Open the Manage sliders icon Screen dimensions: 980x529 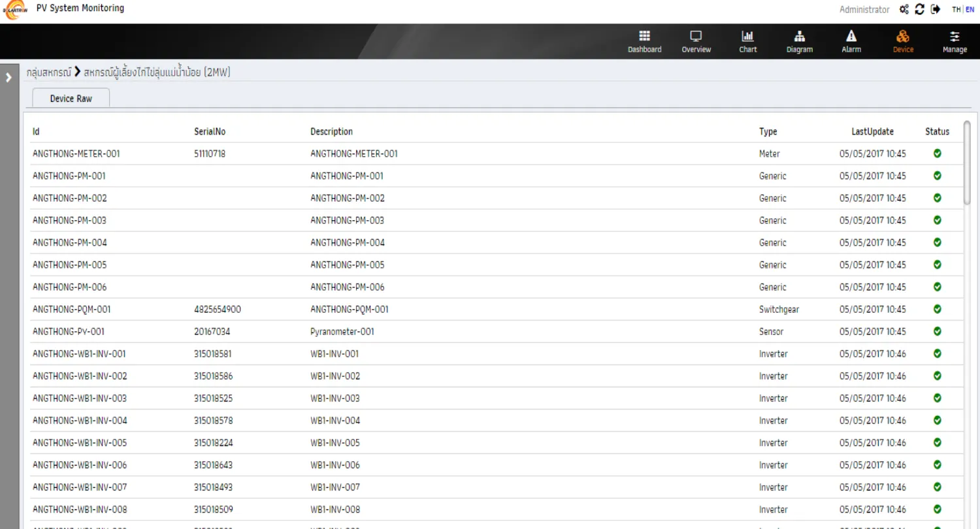point(955,36)
